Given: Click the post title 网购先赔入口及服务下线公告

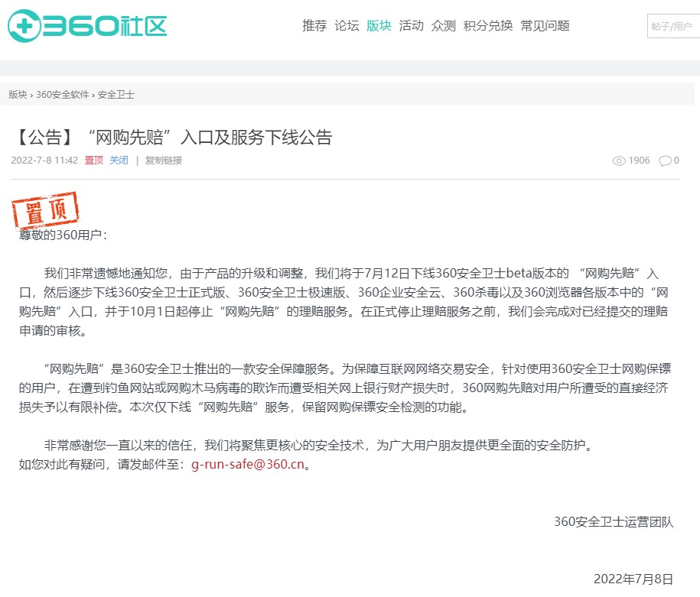Looking at the screenshot, I should (172, 137).
